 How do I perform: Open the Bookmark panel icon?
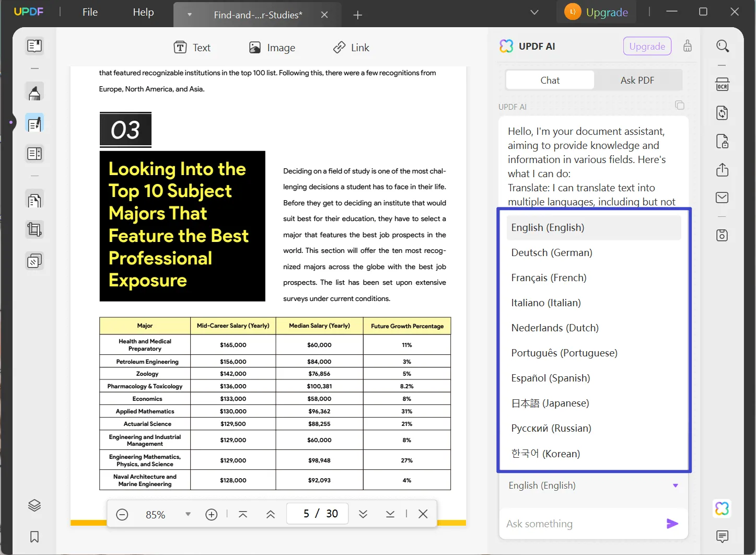pyautogui.click(x=34, y=537)
